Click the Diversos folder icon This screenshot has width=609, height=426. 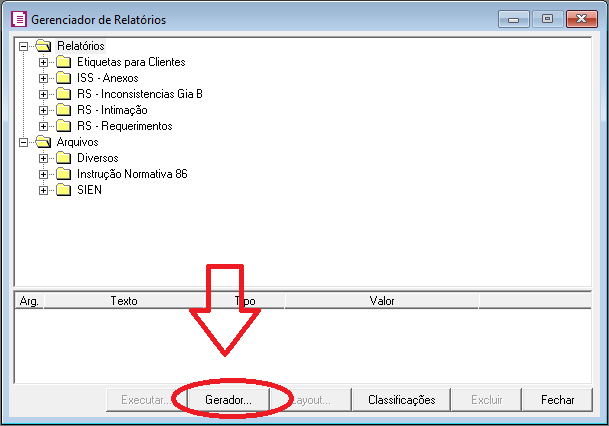(x=63, y=158)
